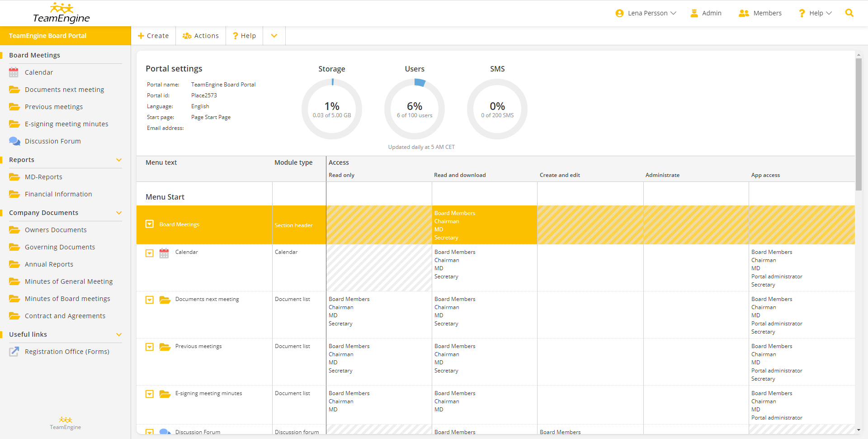Open the toolbar Help menu with its label
Viewport: 868px width, 439px height.
tap(245, 36)
